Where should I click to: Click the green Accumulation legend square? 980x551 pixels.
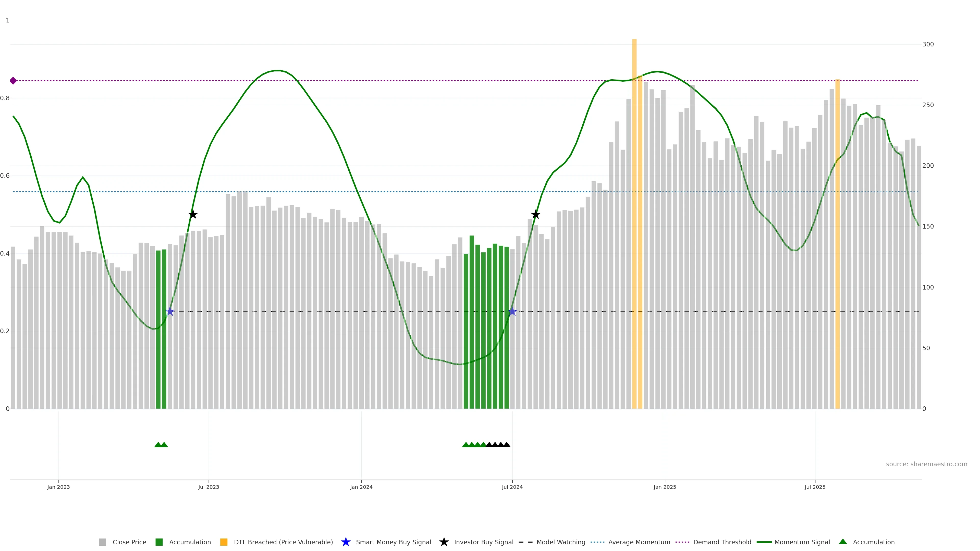point(159,542)
